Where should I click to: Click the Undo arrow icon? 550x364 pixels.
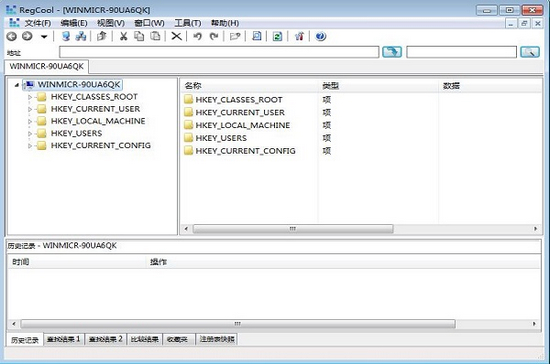click(x=198, y=36)
